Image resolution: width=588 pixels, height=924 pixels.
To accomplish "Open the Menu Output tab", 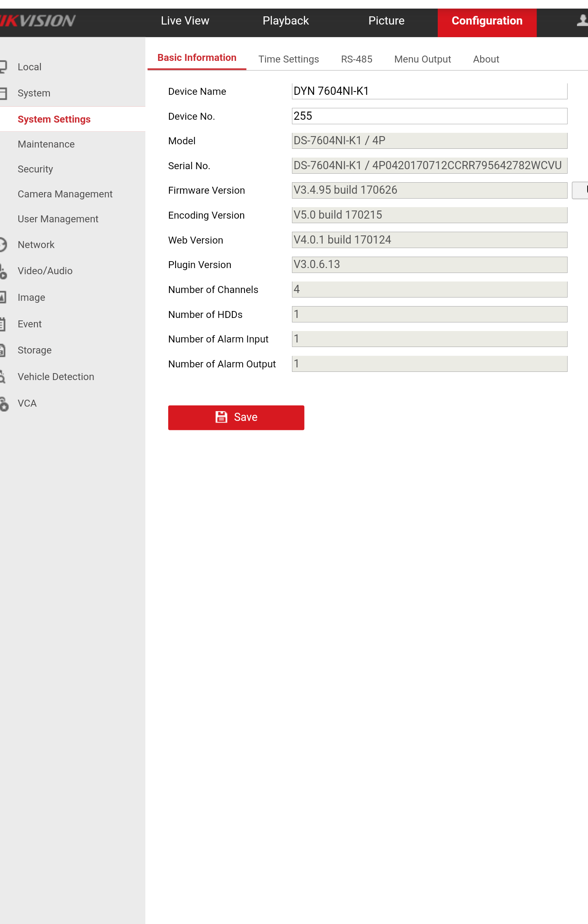I will pos(422,59).
